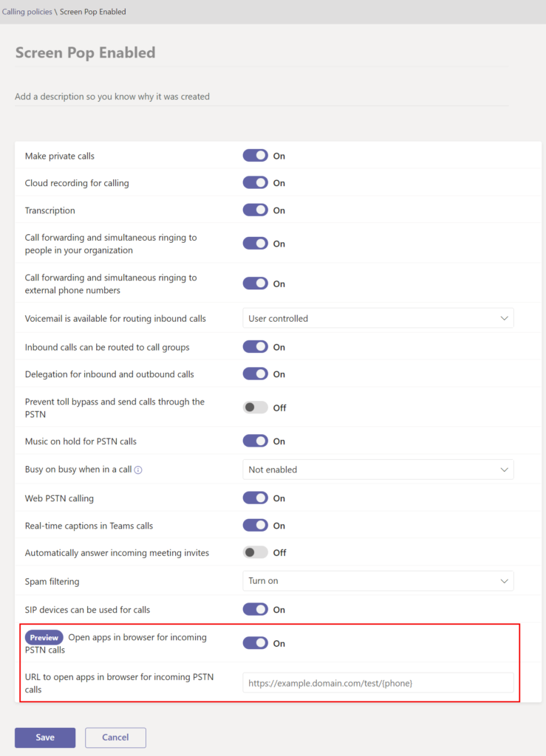Toggle off Make private calls
The image size is (546, 756).
(255, 155)
